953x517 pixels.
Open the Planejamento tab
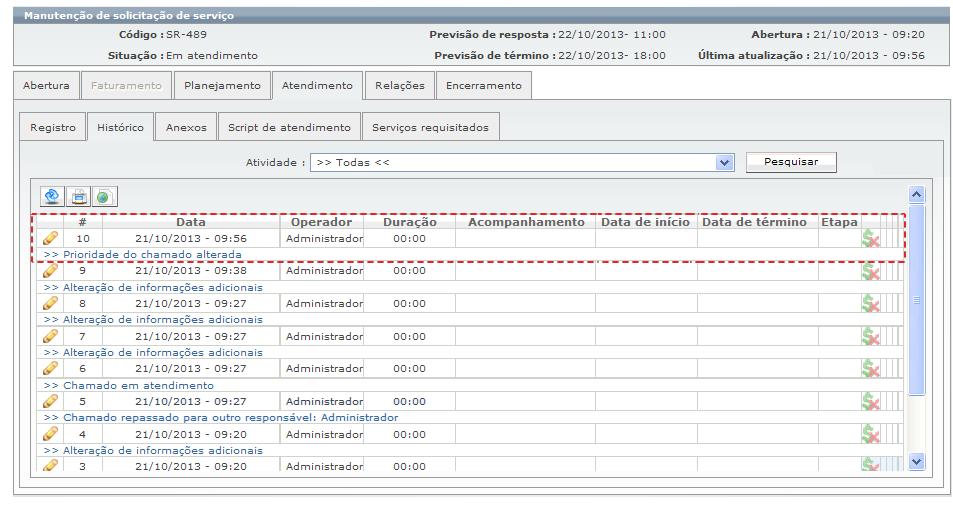pos(222,86)
